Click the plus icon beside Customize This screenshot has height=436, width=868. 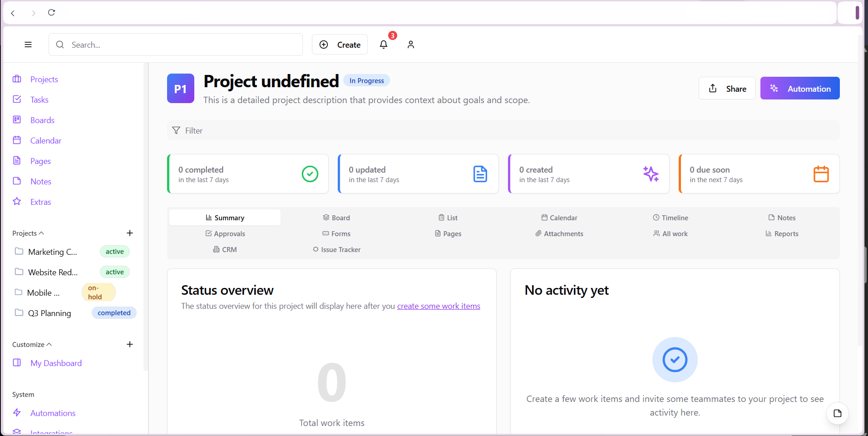(129, 344)
